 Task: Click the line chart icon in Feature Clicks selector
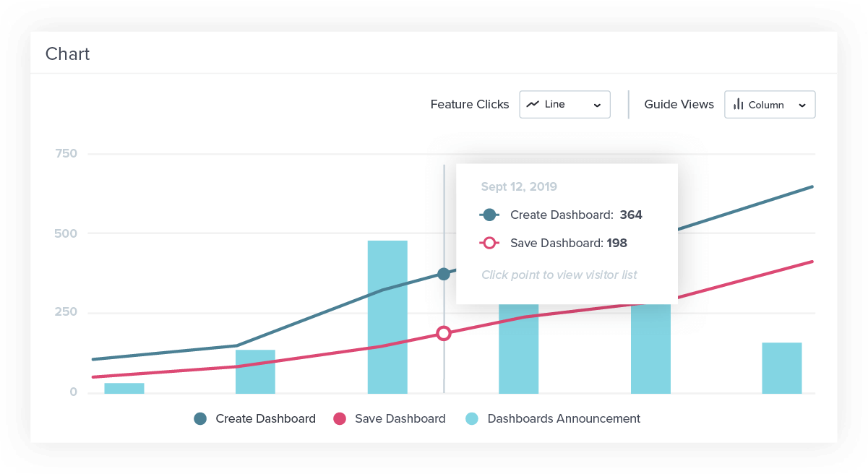[x=533, y=104]
